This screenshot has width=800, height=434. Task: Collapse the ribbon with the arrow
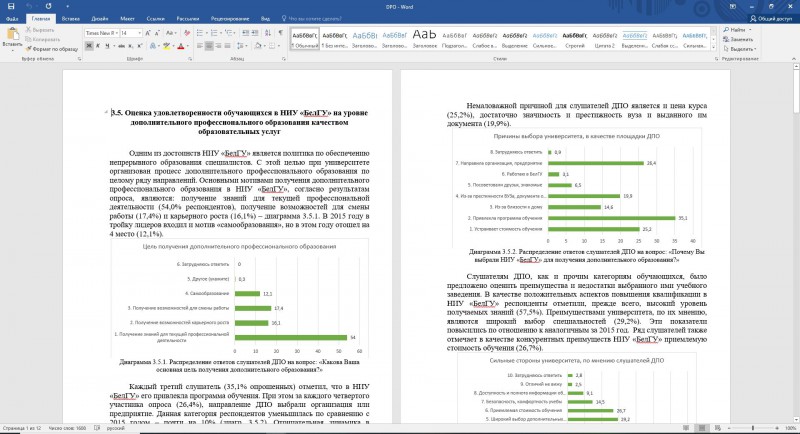(794, 59)
